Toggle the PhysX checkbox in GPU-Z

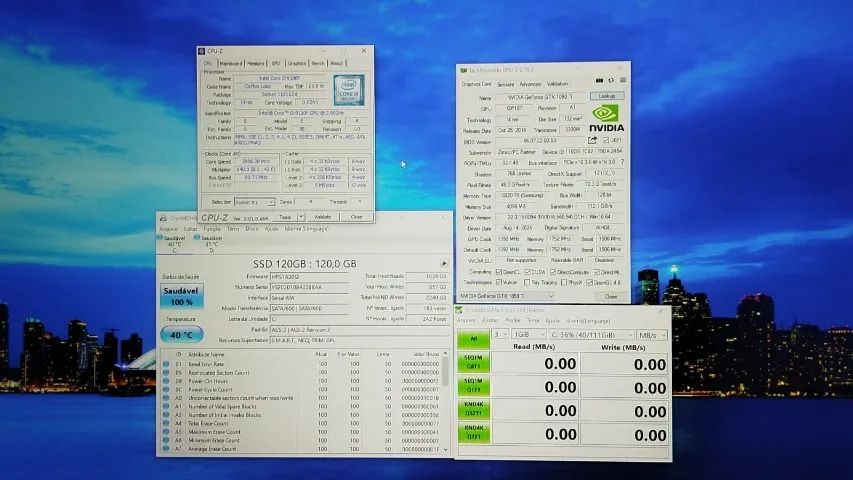564,282
